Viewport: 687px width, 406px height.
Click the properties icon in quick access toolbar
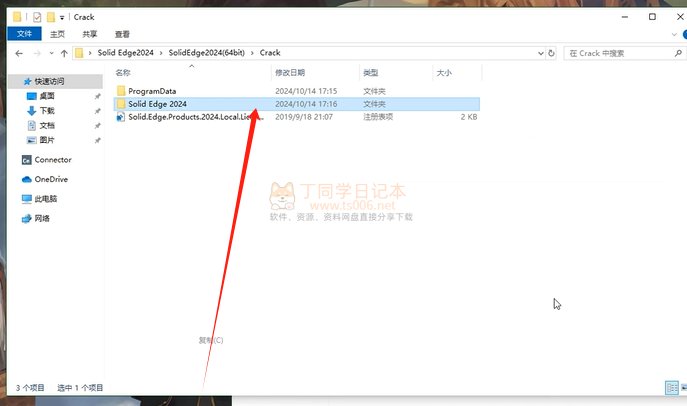tap(37, 17)
